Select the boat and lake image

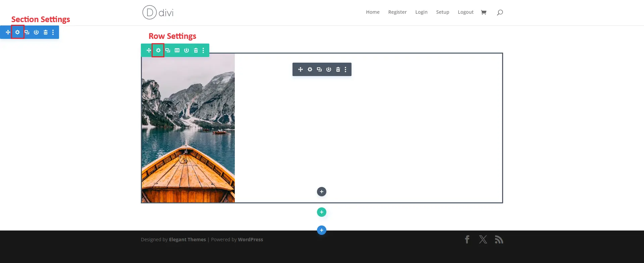(x=188, y=128)
